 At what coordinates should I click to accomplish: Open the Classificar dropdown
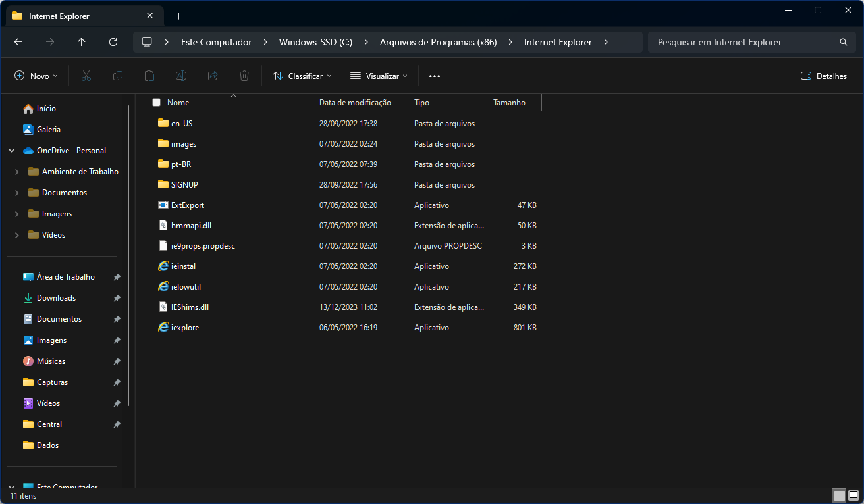[x=302, y=76]
